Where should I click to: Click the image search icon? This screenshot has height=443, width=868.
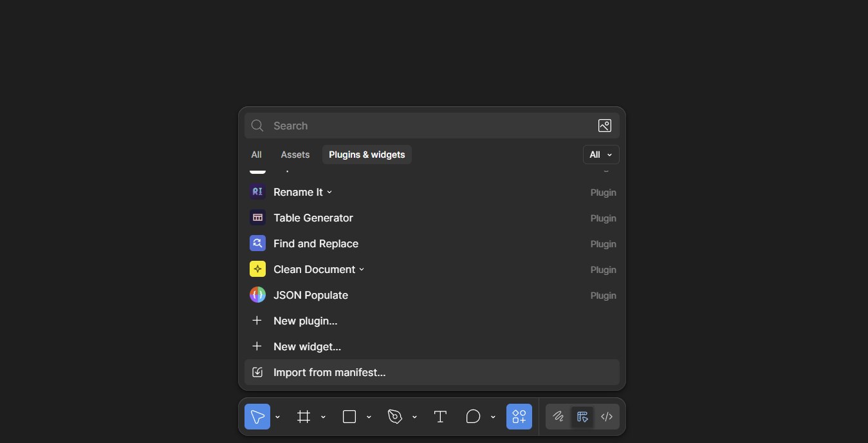[x=605, y=126]
